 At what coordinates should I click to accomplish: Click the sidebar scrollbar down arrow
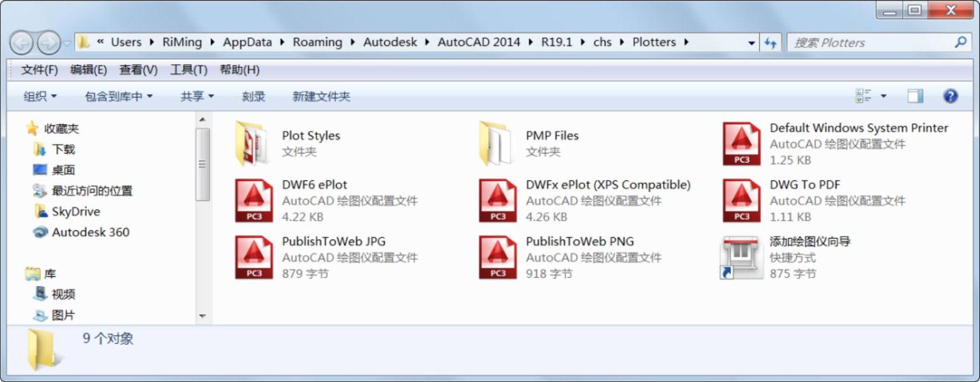202,317
